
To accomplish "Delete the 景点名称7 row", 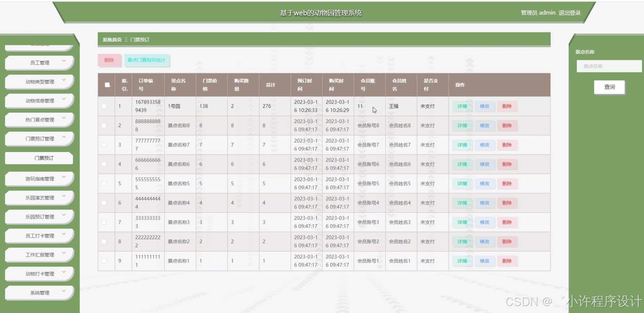I will (x=507, y=145).
